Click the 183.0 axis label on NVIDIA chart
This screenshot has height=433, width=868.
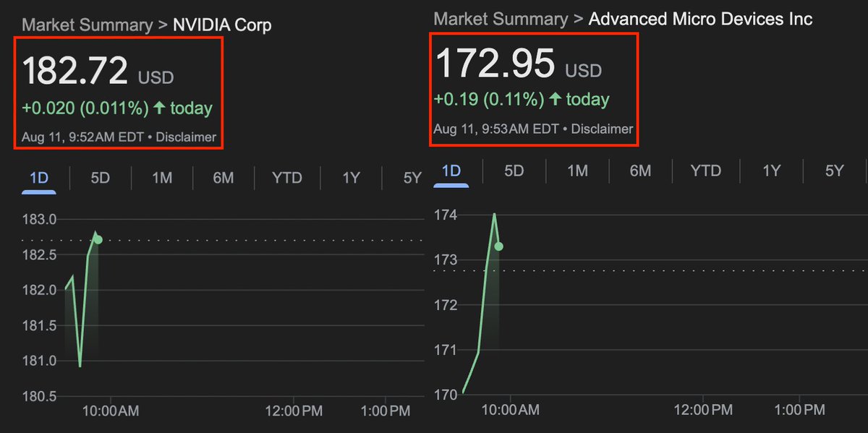[x=39, y=219]
